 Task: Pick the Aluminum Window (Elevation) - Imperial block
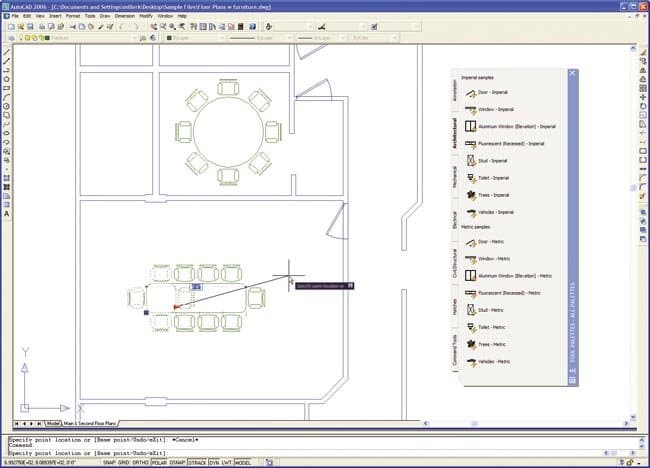[x=510, y=126]
